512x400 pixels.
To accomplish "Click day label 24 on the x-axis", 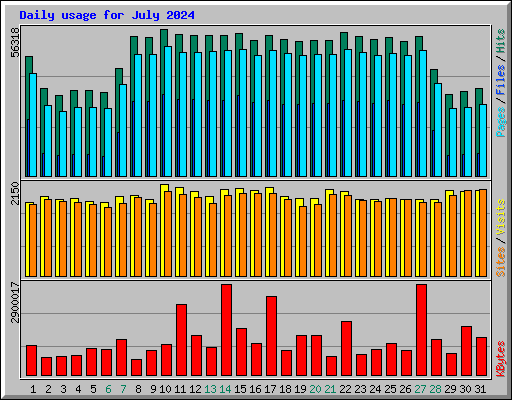I will (x=375, y=389).
